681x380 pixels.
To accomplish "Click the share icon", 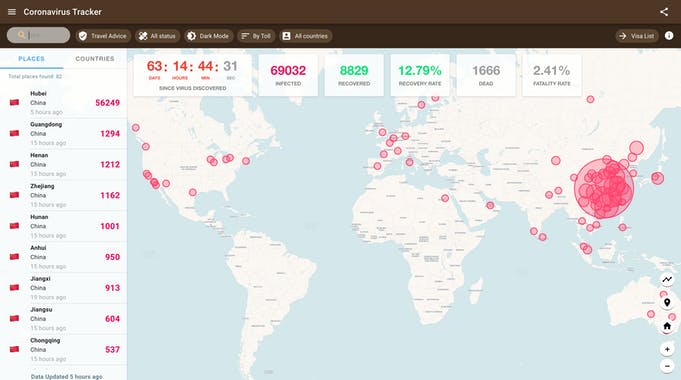I will 664,12.
